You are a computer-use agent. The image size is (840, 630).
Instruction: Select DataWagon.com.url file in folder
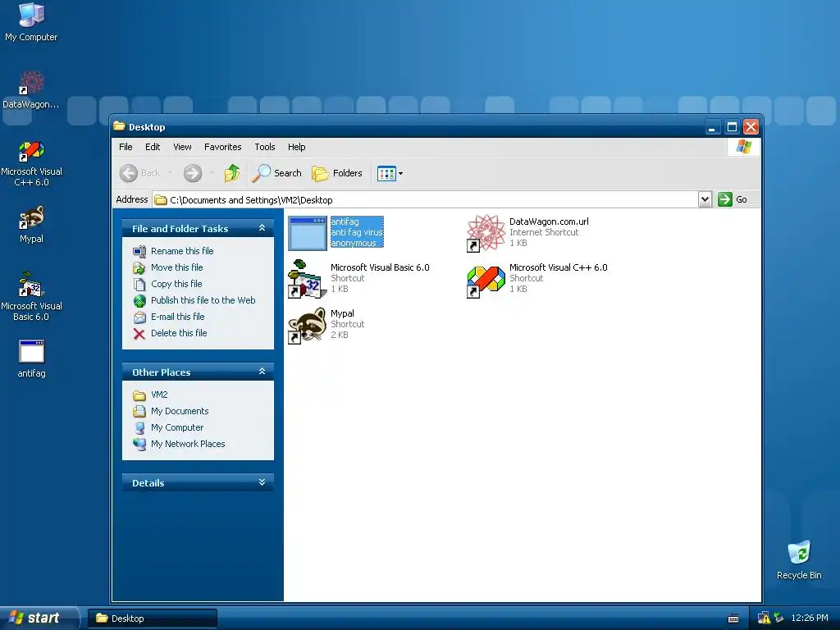click(527, 232)
